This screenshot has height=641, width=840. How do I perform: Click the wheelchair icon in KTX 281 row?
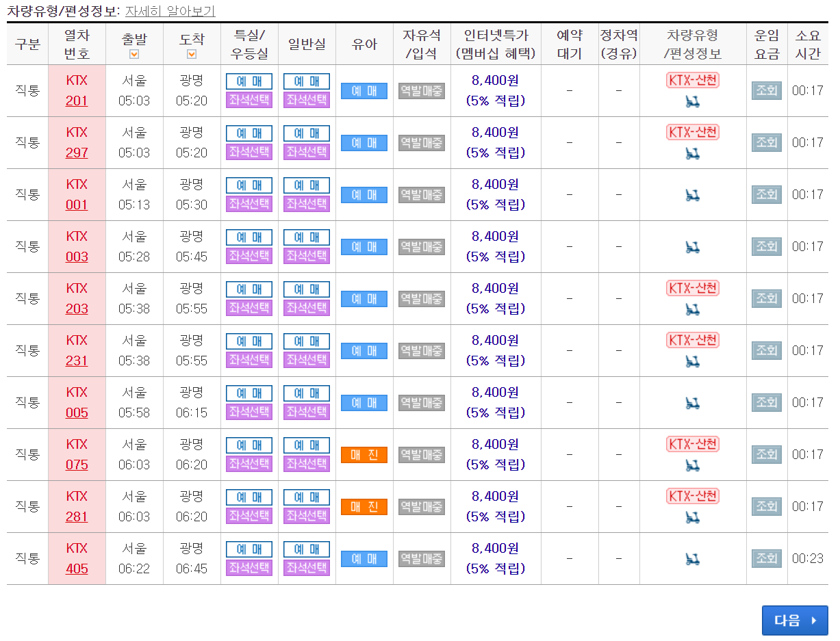tap(693, 517)
